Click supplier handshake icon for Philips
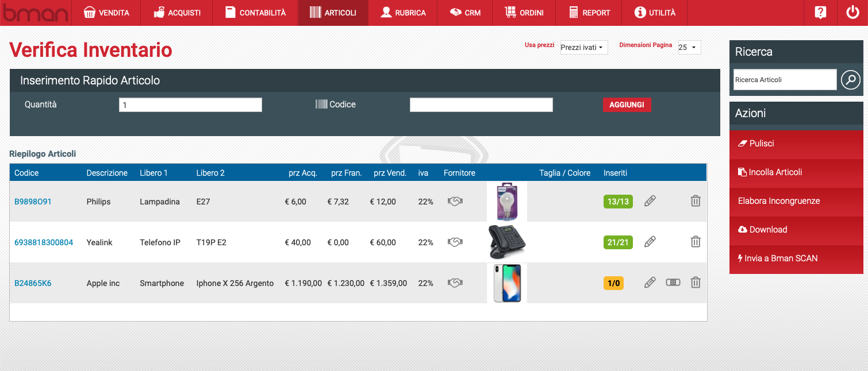 [x=455, y=202]
